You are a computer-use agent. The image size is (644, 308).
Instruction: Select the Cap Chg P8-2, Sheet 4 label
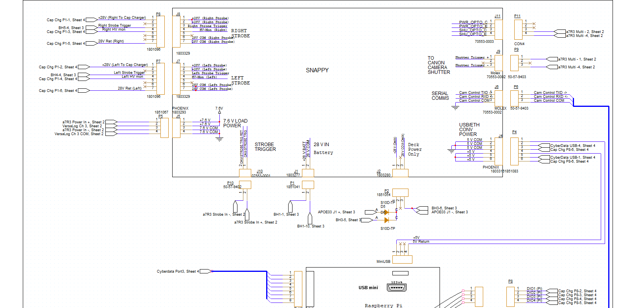577,291
